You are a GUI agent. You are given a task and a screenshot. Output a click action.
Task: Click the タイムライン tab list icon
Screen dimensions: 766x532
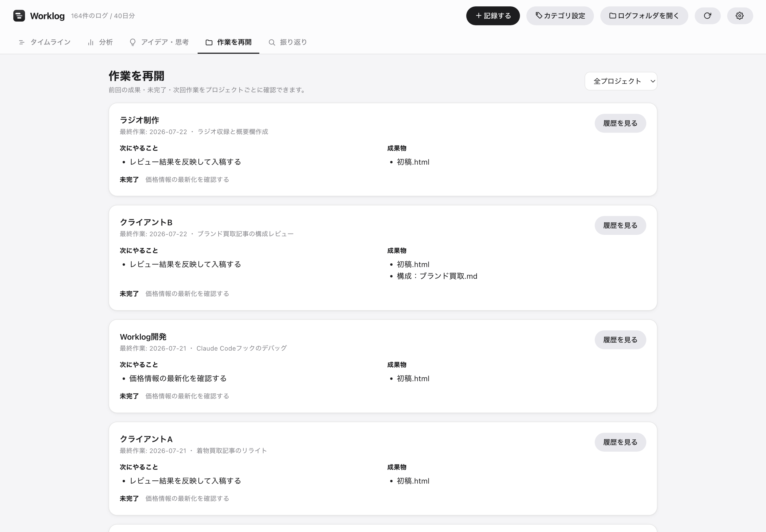[22, 42]
